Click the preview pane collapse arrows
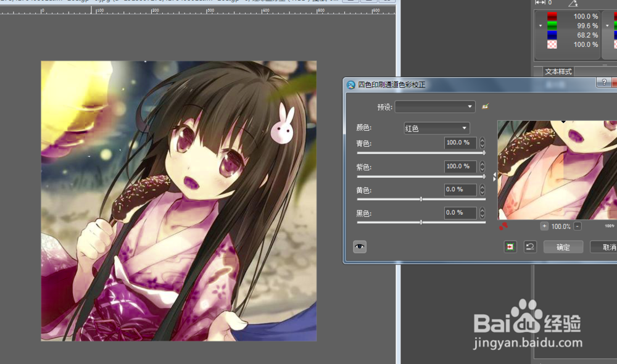The image size is (617, 364). pyautogui.click(x=495, y=177)
